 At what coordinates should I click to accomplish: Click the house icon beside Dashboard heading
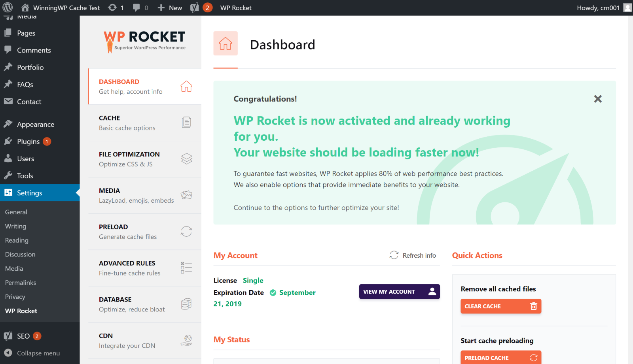tap(226, 43)
